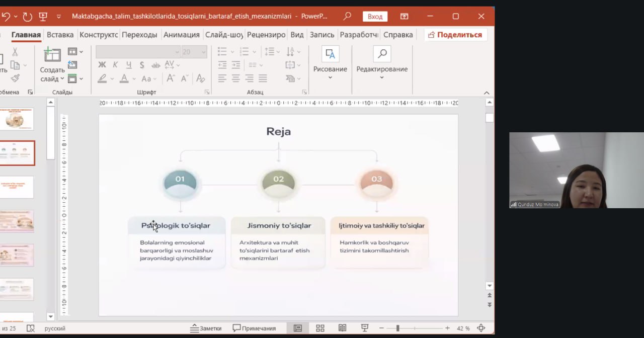
Task: Click Decrease list level icon
Action: [x=222, y=65]
